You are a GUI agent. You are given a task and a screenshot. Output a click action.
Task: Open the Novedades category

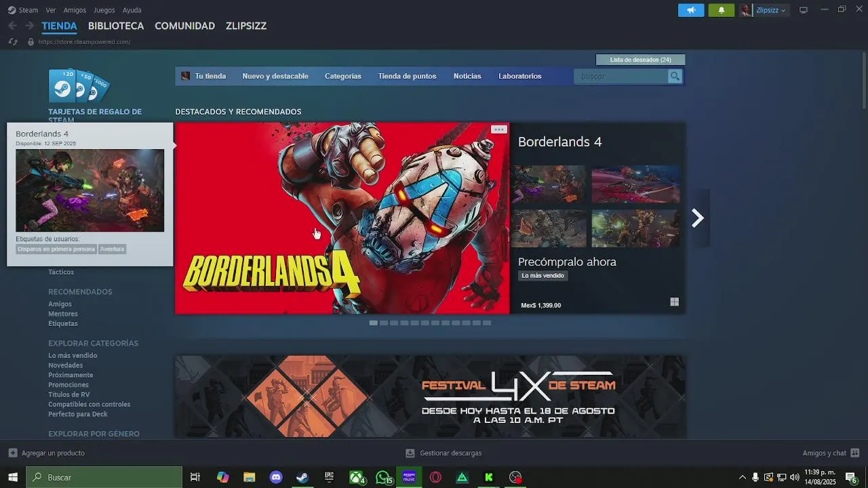tap(65, 365)
